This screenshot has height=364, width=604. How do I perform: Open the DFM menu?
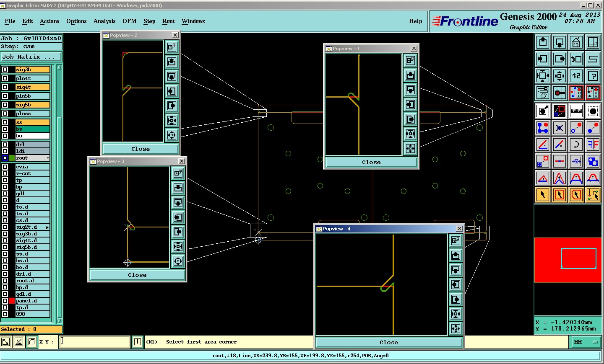click(x=130, y=21)
